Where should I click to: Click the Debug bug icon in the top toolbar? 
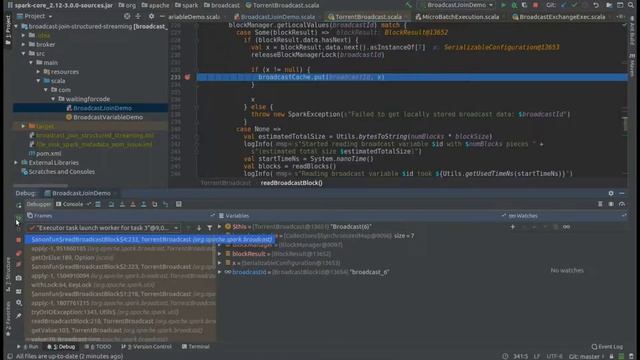tap(514, 5)
